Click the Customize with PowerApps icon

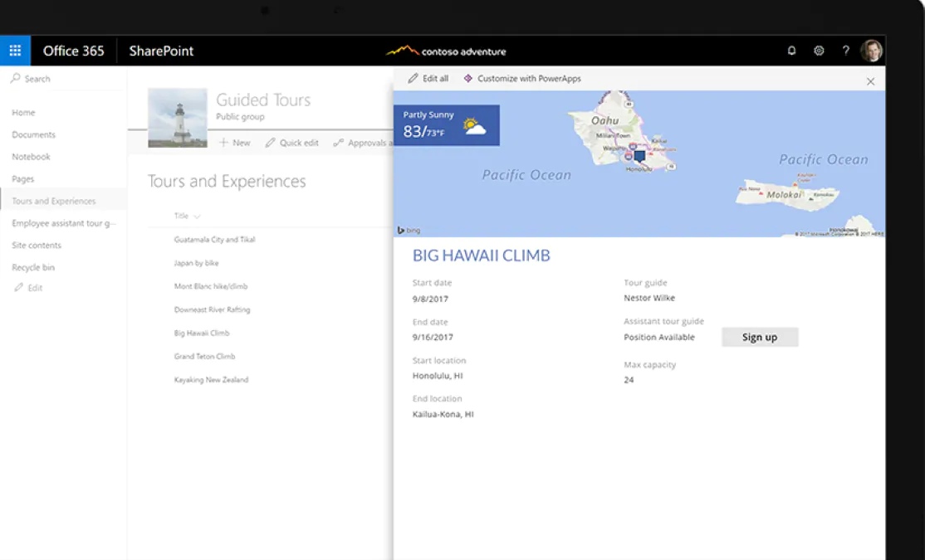pos(468,79)
